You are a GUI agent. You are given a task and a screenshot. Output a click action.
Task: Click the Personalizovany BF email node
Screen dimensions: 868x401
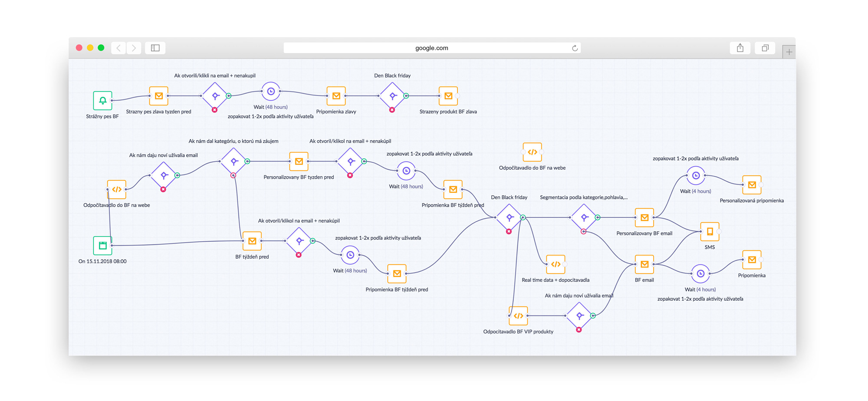(x=644, y=217)
